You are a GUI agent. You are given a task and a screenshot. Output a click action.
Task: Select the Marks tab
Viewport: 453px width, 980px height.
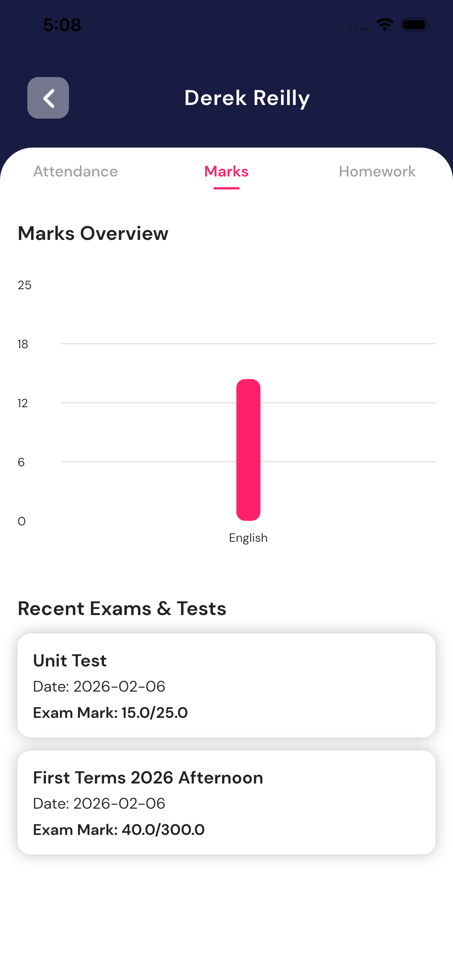pos(226,172)
